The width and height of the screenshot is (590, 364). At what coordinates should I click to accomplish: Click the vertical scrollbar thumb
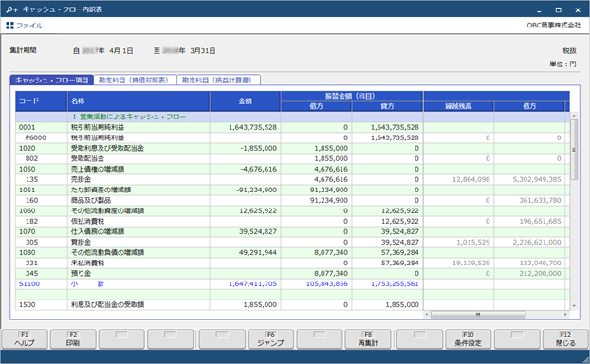coord(574,150)
